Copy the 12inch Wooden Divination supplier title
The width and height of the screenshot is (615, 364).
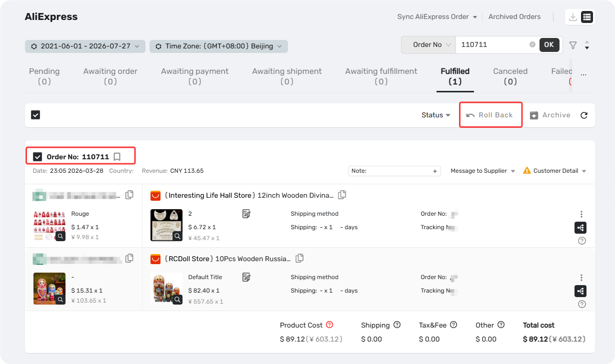(x=342, y=195)
